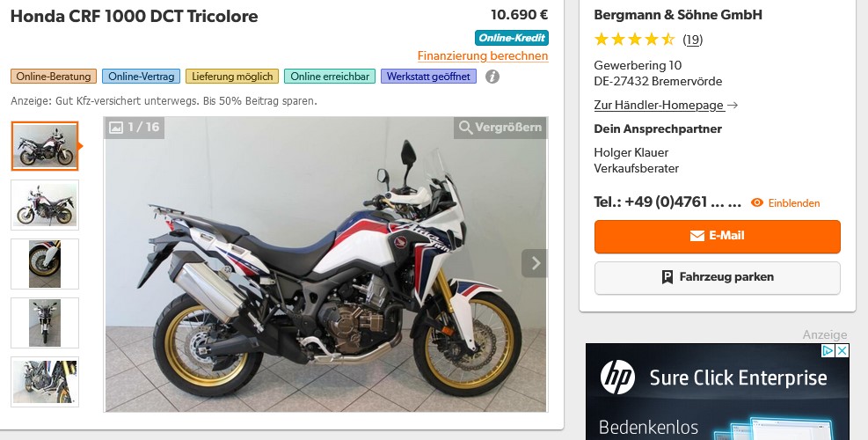
Task: Open Finanzierung berechnen link
Action: 483,56
